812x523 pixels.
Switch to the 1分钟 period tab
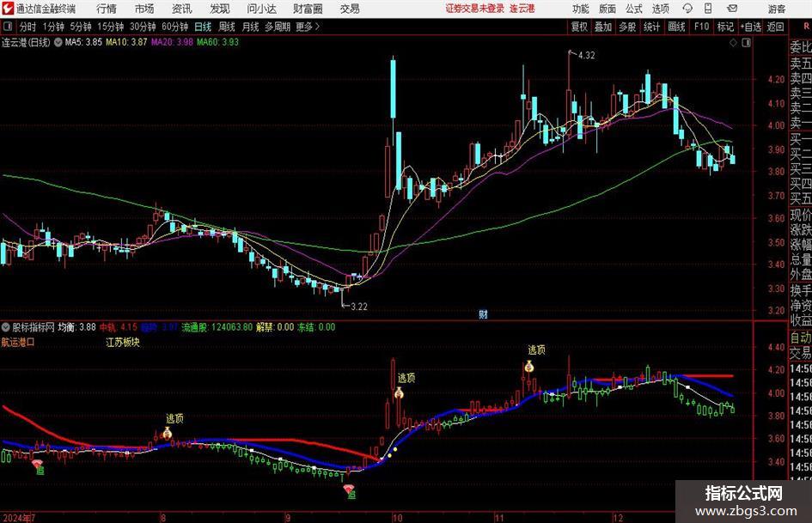click(x=53, y=27)
